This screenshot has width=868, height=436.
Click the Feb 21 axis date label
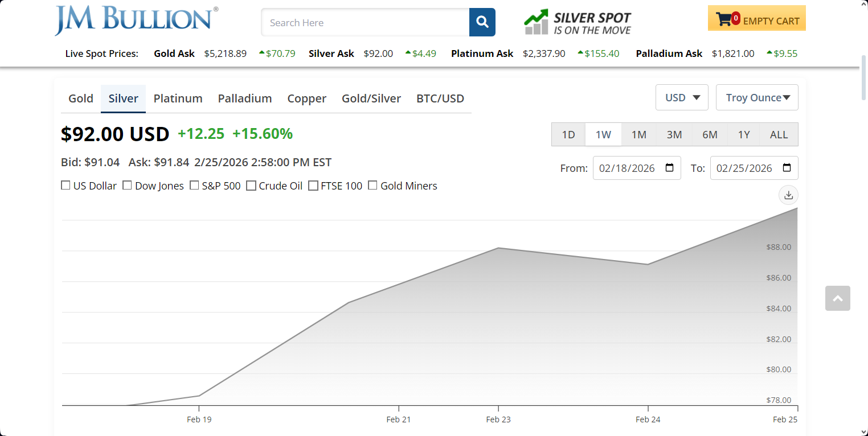pos(399,419)
